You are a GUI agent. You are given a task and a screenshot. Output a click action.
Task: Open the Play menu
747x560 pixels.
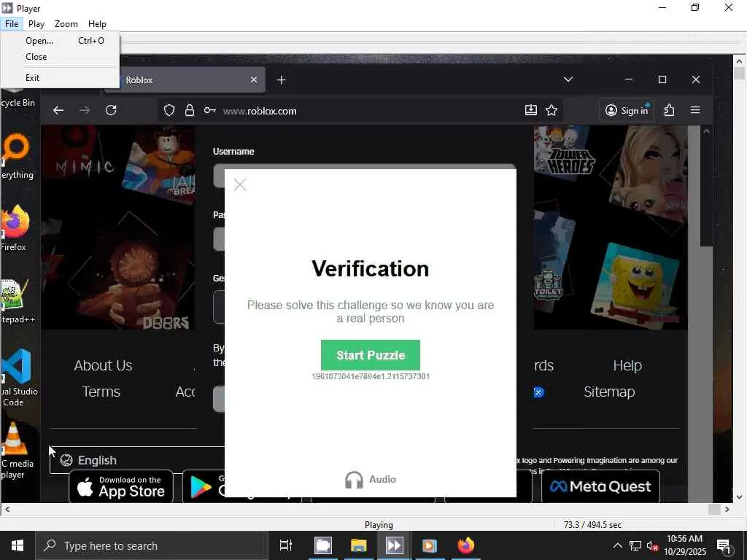click(x=36, y=24)
